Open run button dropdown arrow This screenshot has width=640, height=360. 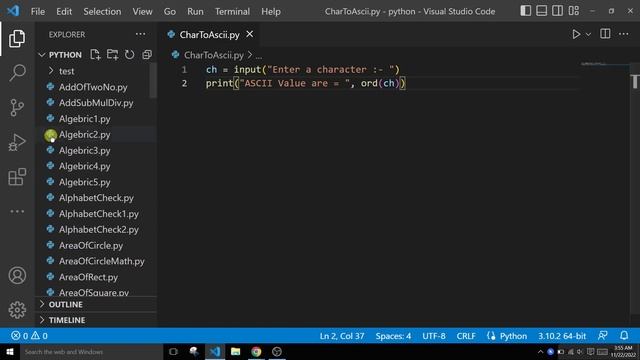[x=588, y=35]
